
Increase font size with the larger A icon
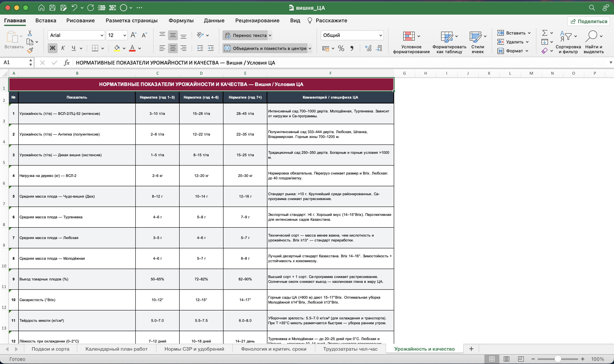coord(134,35)
